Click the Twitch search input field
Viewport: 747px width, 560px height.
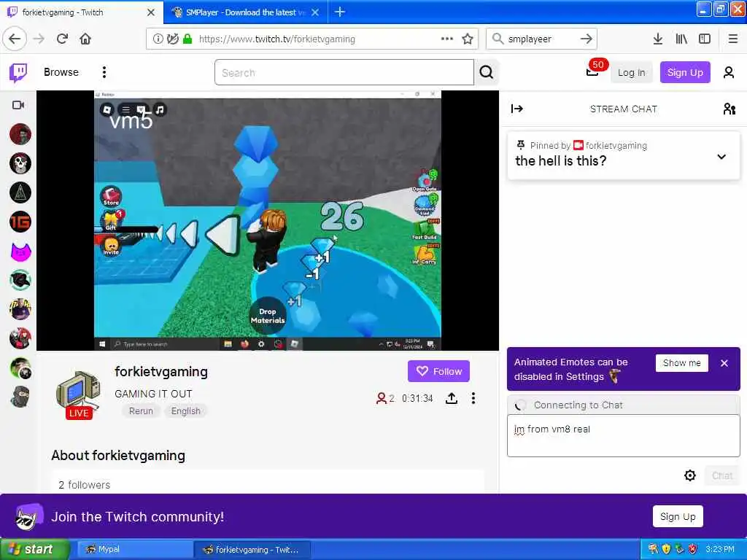(x=344, y=72)
